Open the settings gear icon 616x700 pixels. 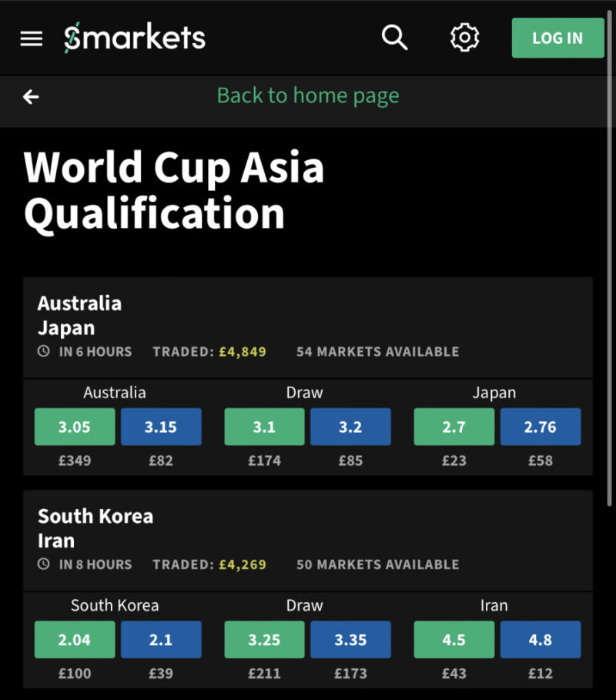click(464, 38)
